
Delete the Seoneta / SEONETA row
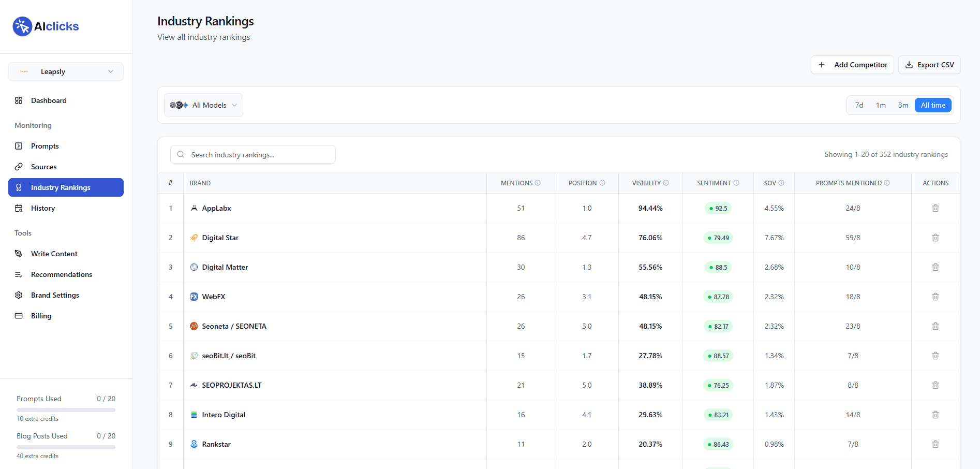pyautogui.click(x=936, y=326)
